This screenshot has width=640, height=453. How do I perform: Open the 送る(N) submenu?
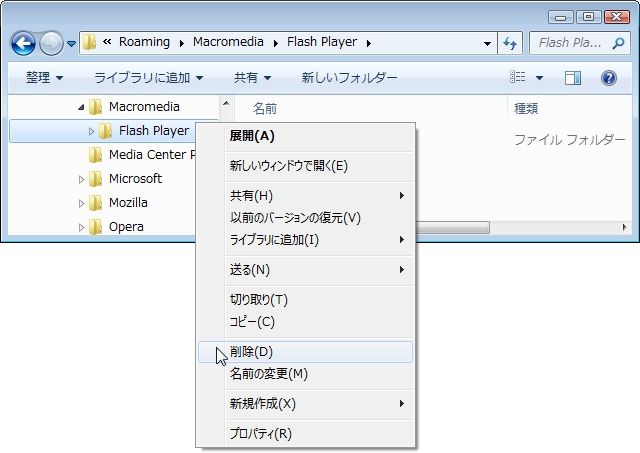[305, 270]
